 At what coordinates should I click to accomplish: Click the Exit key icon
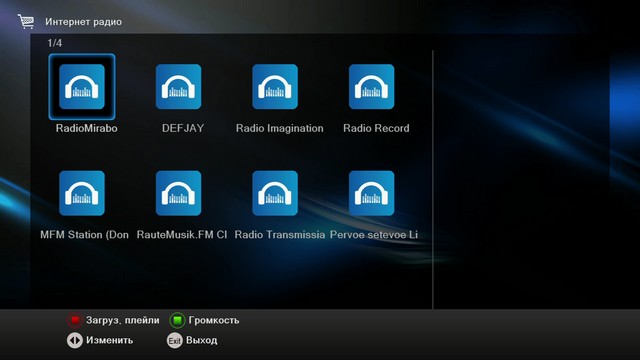click(175, 340)
